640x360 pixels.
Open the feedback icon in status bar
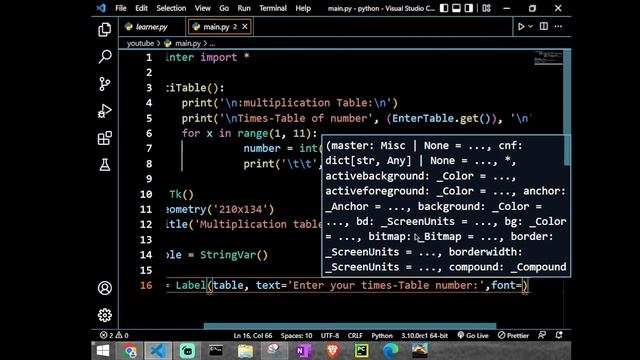[542, 335]
